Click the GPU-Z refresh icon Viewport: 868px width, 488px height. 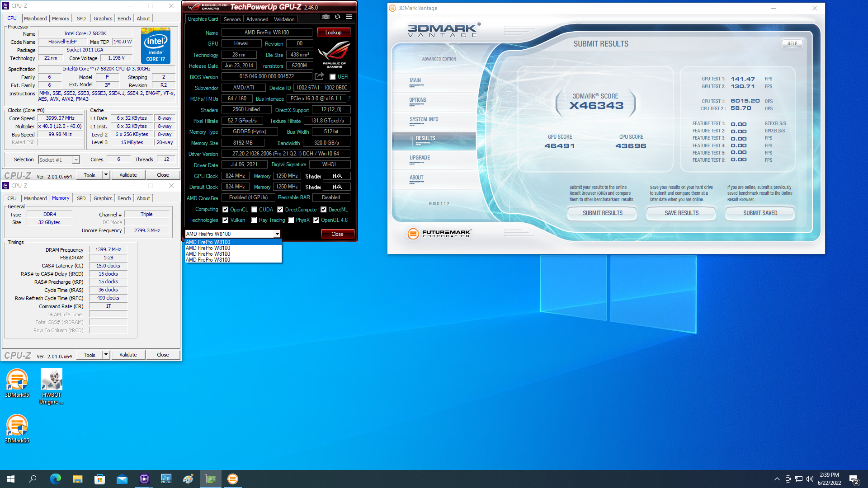(337, 17)
